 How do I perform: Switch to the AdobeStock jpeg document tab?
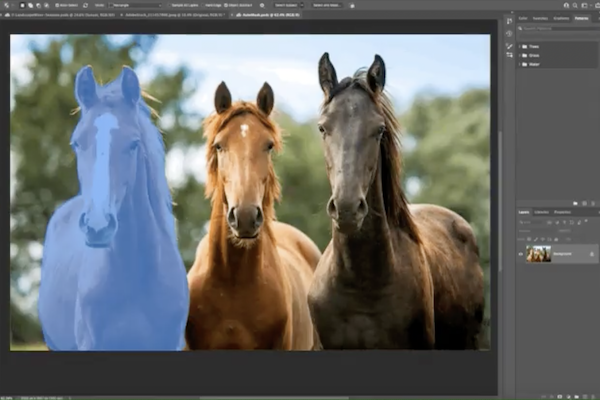[x=173, y=15]
